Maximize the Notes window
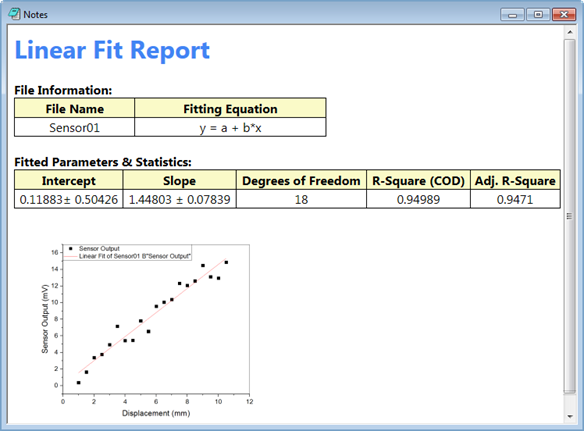Image resolution: width=584 pixels, height=431 pixels. [x=538, y=15]
